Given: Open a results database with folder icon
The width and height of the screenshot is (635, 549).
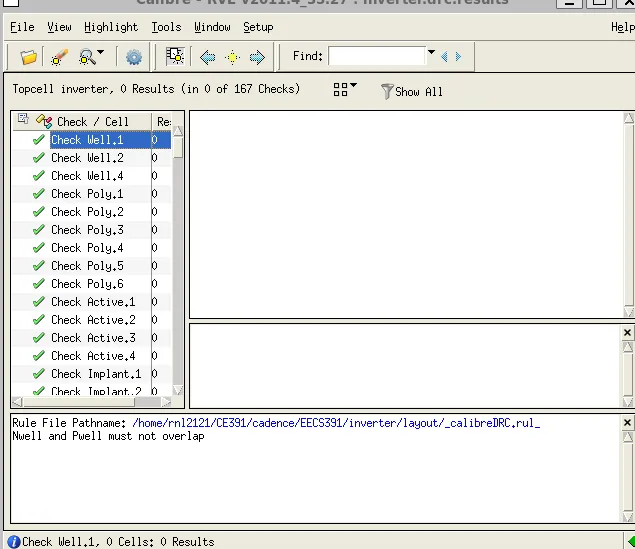Looking at the screenshot, I should (29, 57).
